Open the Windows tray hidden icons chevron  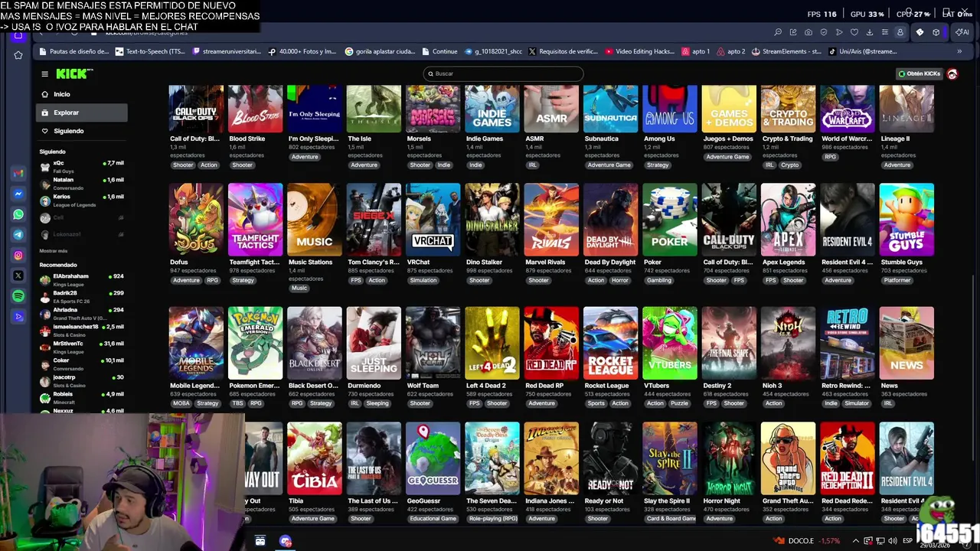[x=856, y=541]
